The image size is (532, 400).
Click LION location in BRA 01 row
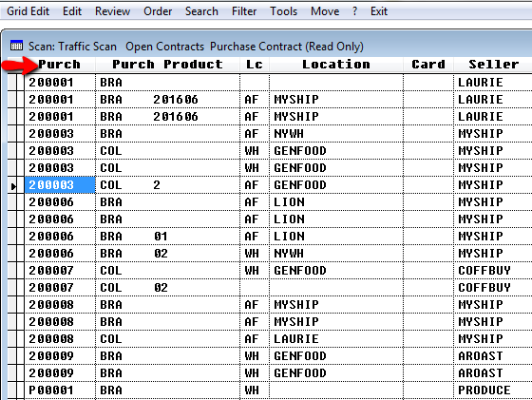pos(336,237)
